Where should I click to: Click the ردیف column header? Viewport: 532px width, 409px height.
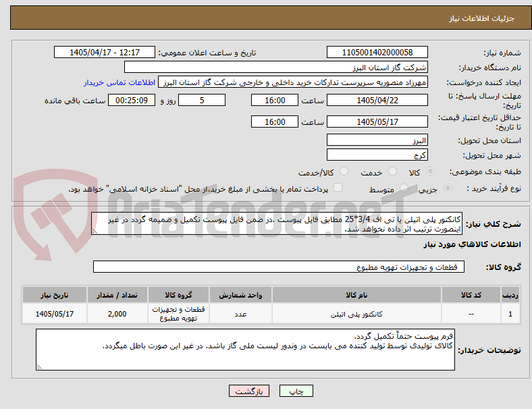[510, 295]
